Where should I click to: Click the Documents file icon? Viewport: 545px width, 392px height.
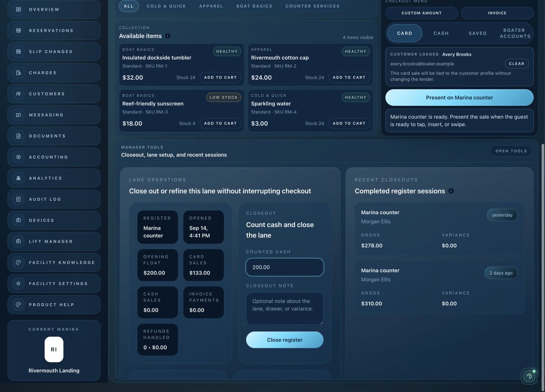[x=18, y=136]
